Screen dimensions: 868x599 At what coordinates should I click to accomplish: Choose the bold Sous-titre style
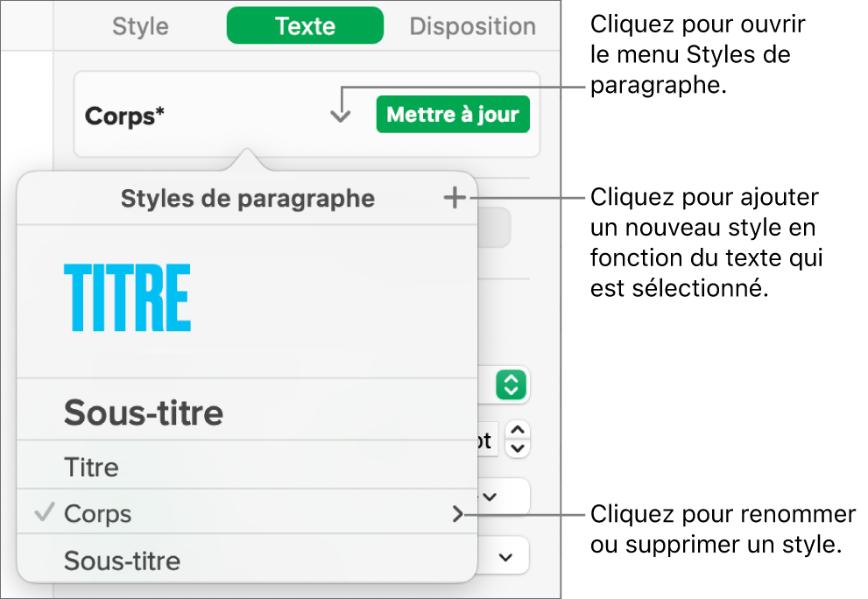click(x=144, y=412)
